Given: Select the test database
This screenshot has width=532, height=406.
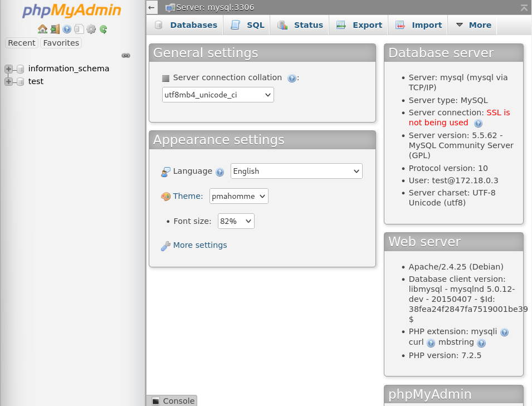Looking at the screenshot, I should pyautogui.click(x=36, y=81).
